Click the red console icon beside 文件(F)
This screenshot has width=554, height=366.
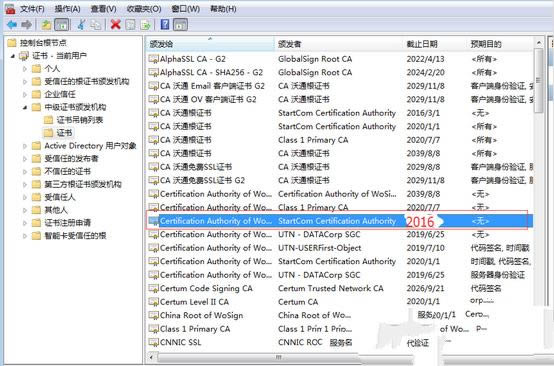[x=10, y=8]
